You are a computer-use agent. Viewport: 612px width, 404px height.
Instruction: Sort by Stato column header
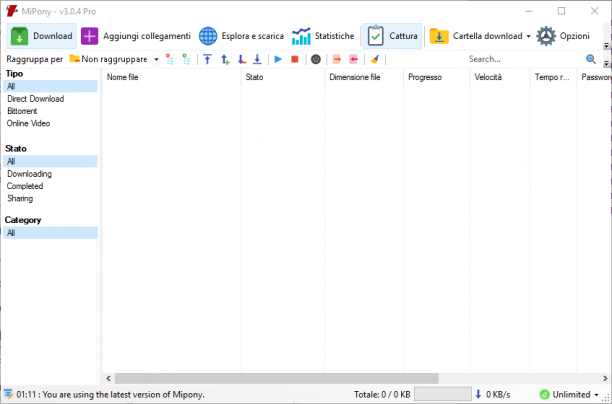pyautogui.click(x=283, y=77)
